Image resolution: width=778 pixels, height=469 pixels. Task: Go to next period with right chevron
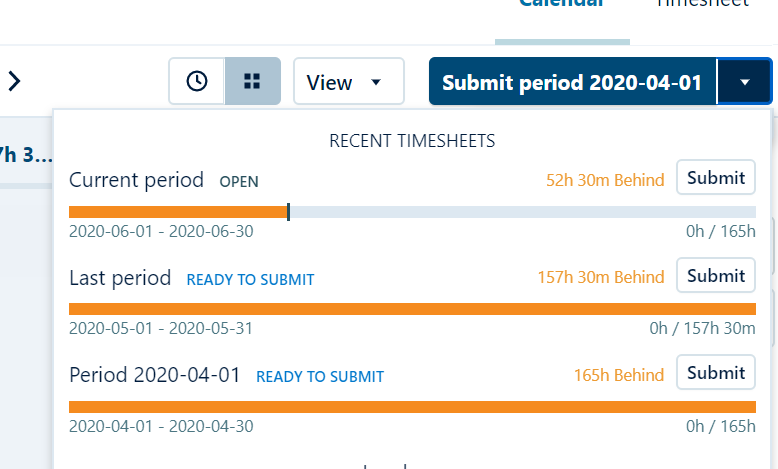tap(14, 81)
